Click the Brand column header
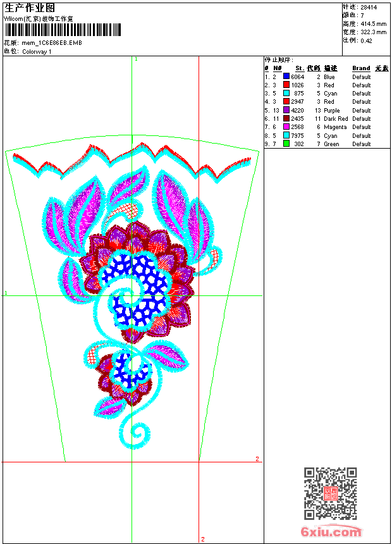The width and height of the screenshot is (392, 544). point(361,68)
